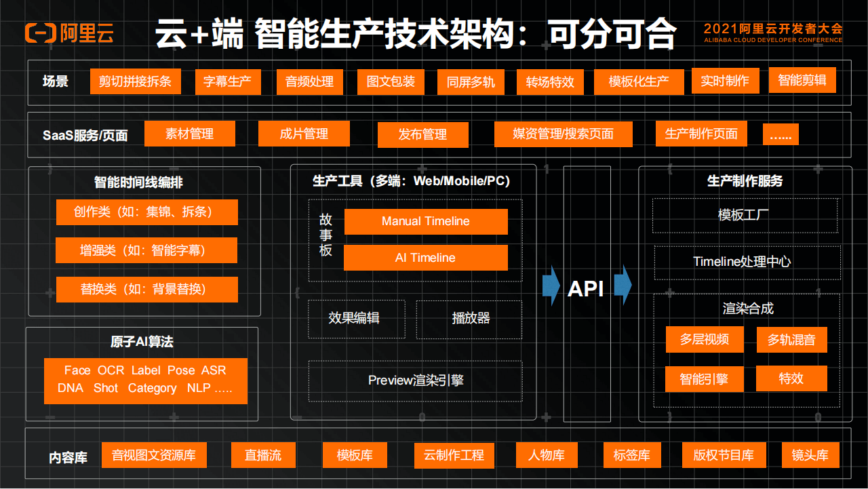Click the AI Timeline box
The height and width of the screenshot is (489, 868).
point(426,258)
